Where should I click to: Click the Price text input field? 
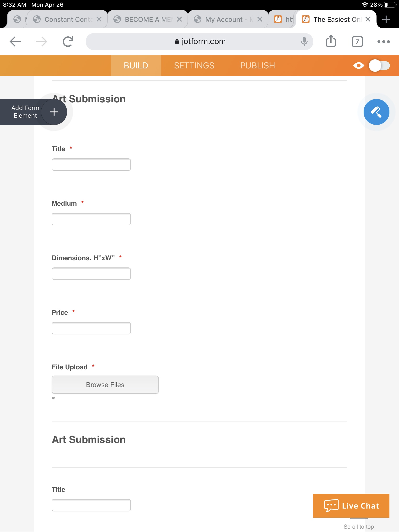point(91,328)
